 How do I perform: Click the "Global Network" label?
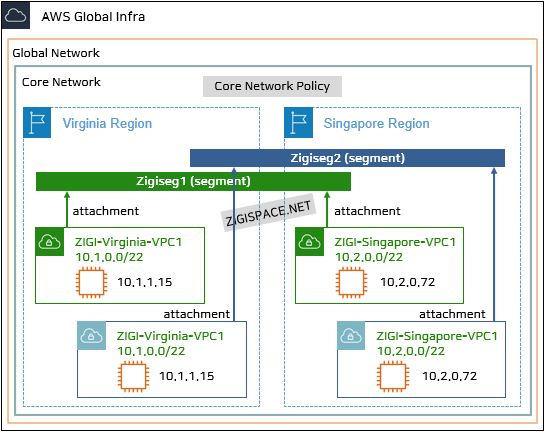tap(56, 53)
